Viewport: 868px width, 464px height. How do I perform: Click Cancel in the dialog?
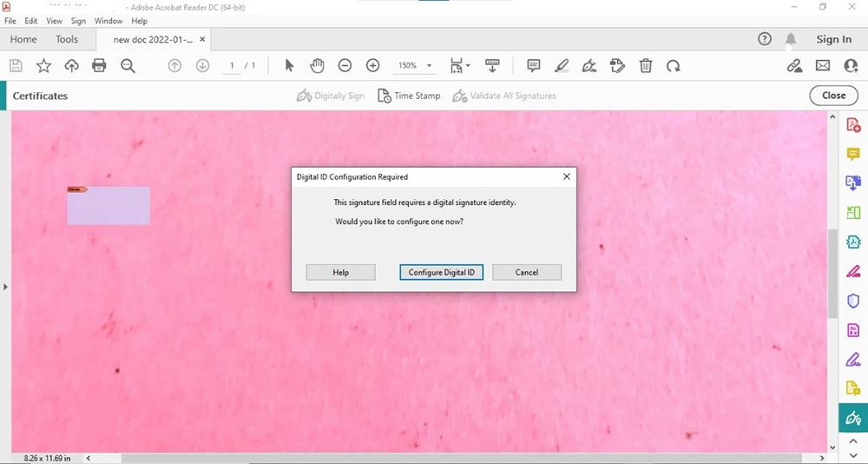526,272
